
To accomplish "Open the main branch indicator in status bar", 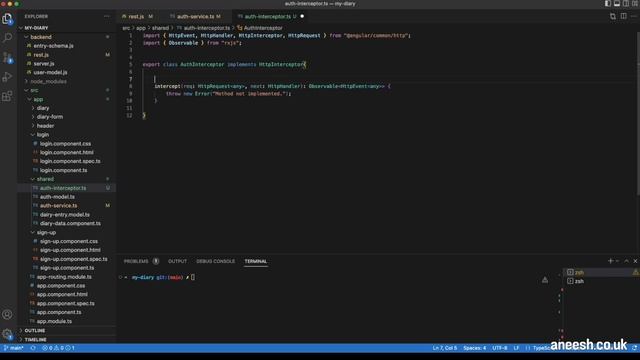I will click(x=13, y=348).
